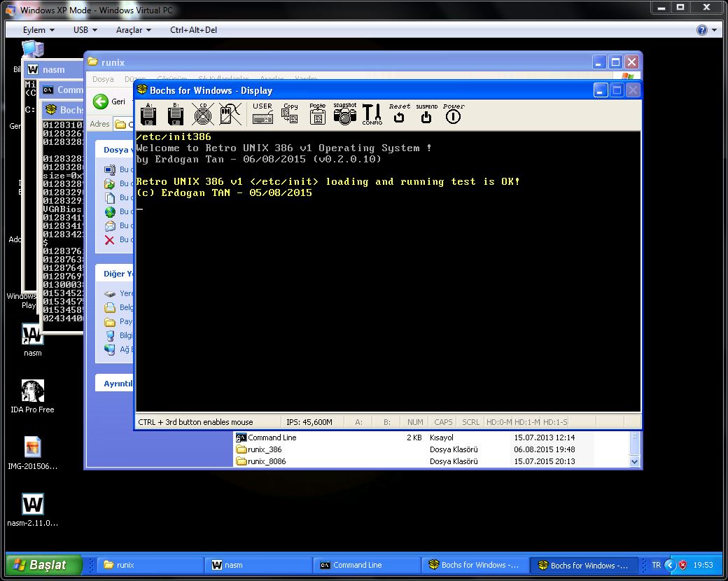Click the SCRL indicator in Bochs status bar
This screenshot has height=581, width=728.
(470, 421)
